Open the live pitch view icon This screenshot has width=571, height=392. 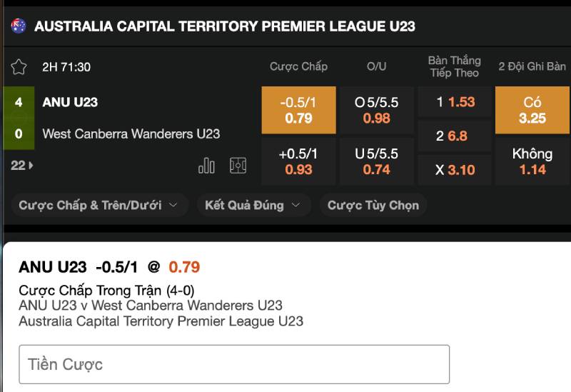(x=238, y=166)
